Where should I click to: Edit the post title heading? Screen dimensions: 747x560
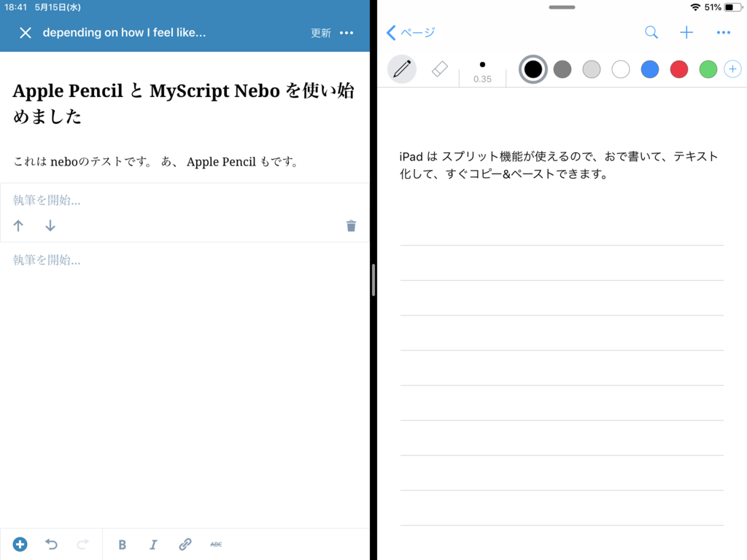[x=184, y=104]
